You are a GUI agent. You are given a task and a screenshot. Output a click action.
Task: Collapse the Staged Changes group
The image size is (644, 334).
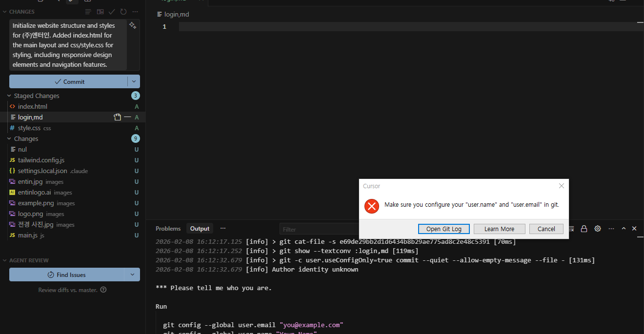[x=9, y=96]
